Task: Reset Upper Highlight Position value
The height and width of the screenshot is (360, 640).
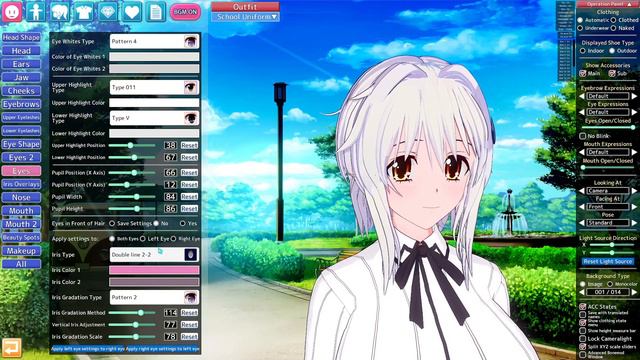Action: [x=189, y=145]
